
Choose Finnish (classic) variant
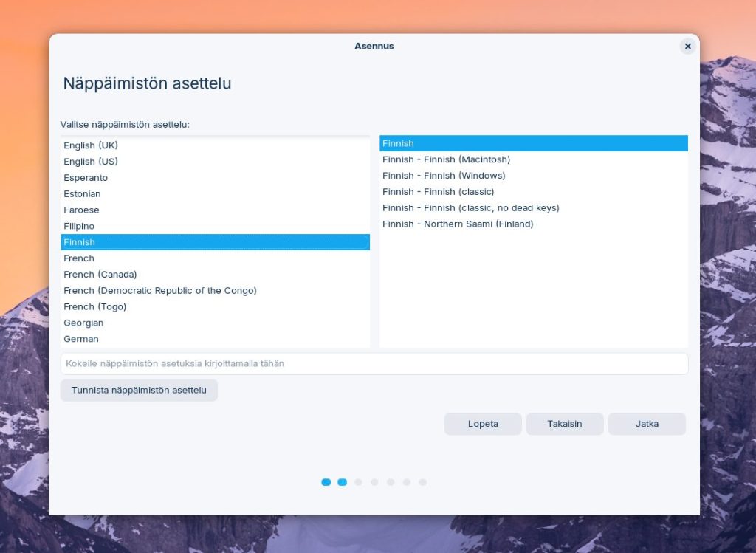tap(534, 192)
